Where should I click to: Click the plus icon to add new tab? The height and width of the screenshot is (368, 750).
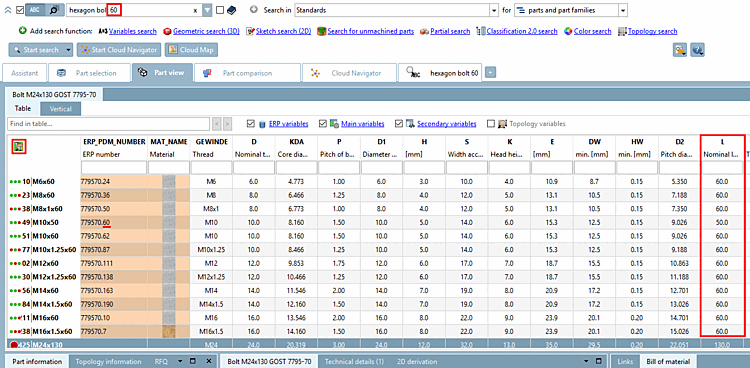point(491,73)
